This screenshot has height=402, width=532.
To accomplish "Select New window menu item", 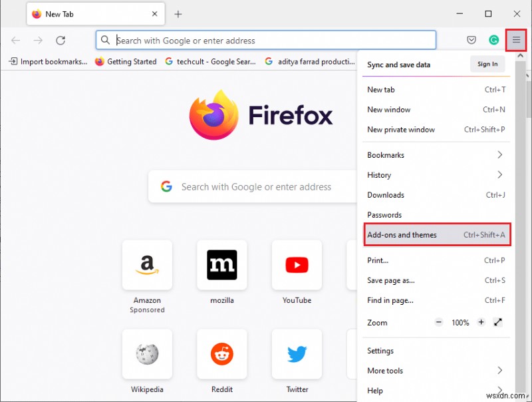I will point(436,110).
